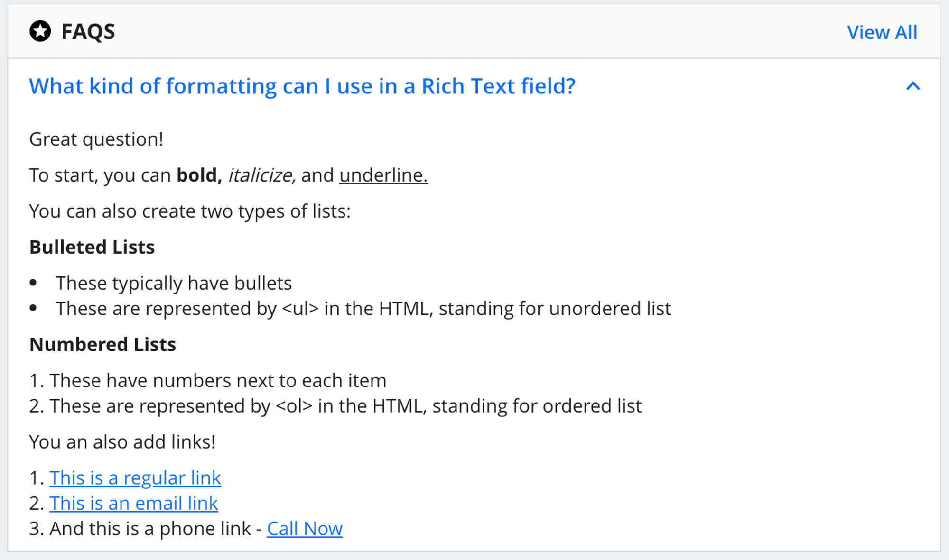Click the Bulleted Lists heading
Screen dimensions: 949x560
tap(92, 247)
